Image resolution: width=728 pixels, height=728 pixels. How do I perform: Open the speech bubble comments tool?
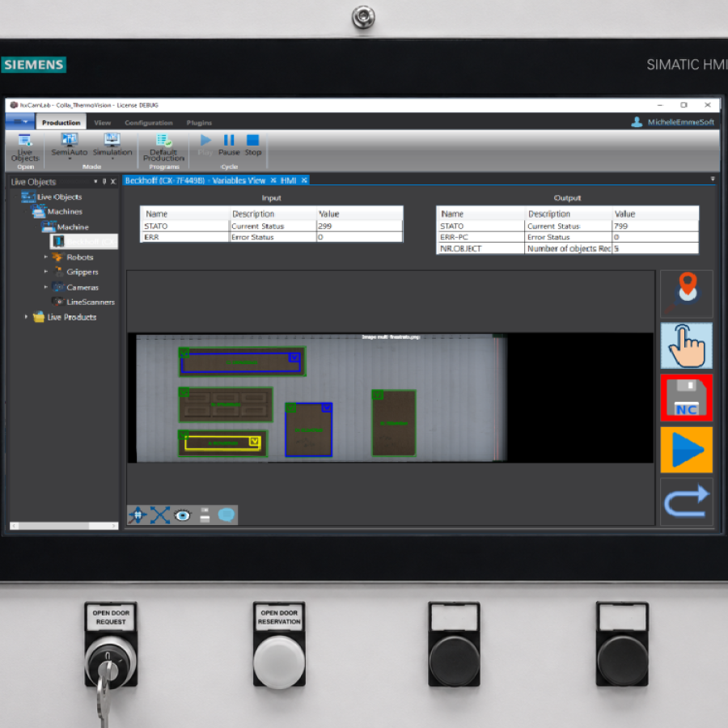(x=226, y=515)
